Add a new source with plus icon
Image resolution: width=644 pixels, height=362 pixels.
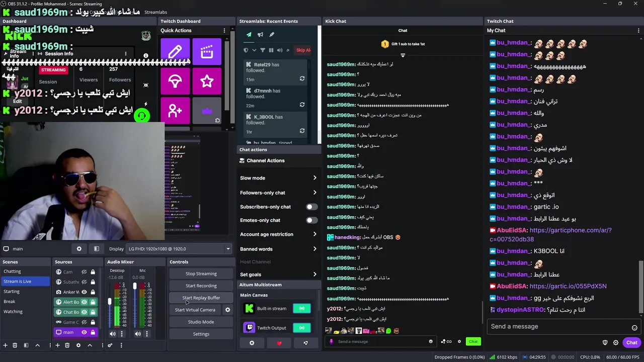(x=57, y=345)
